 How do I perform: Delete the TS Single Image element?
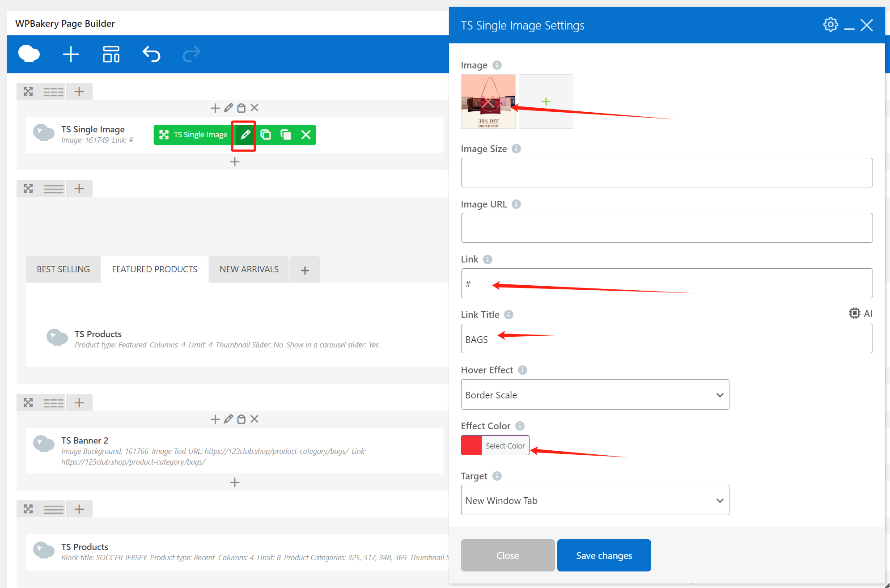(x=306, y=134)
